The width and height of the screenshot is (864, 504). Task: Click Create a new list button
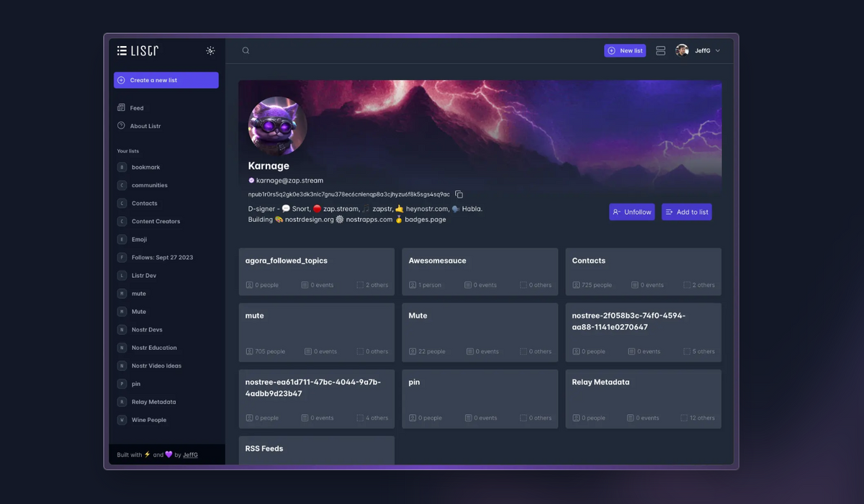pos(166,80)
